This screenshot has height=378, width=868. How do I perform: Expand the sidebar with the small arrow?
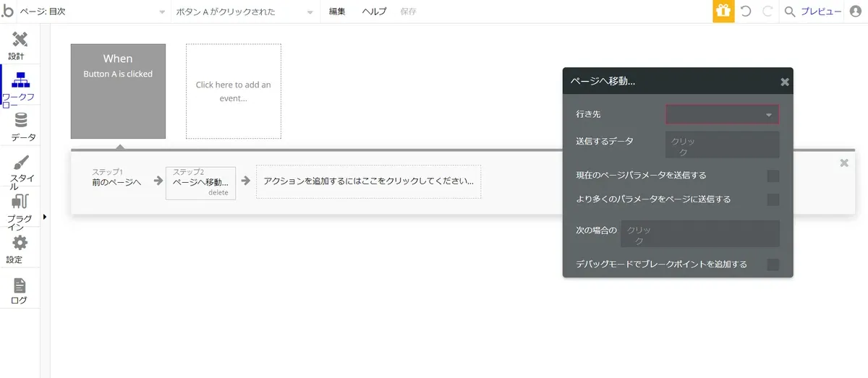(44, 216)
